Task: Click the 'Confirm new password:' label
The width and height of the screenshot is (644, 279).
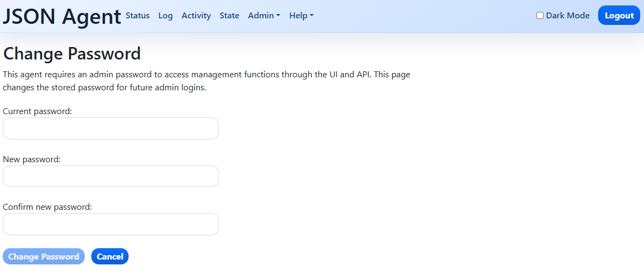Action: (x=47, y=207)
